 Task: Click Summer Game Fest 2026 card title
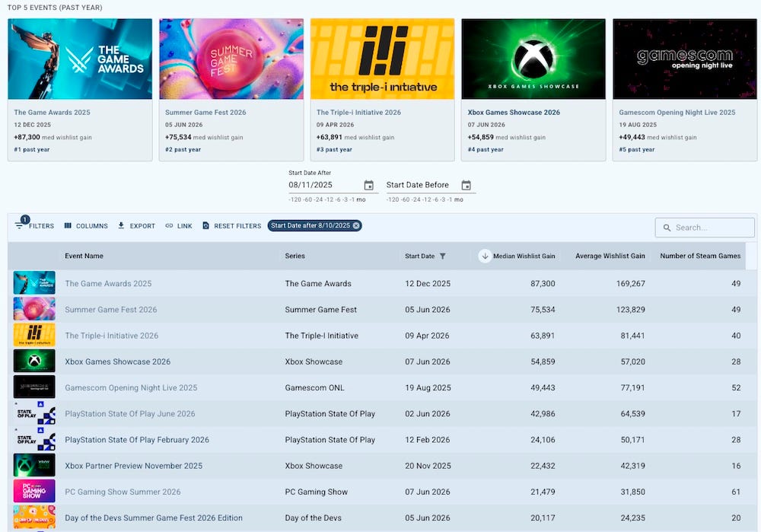pos(205,112)
